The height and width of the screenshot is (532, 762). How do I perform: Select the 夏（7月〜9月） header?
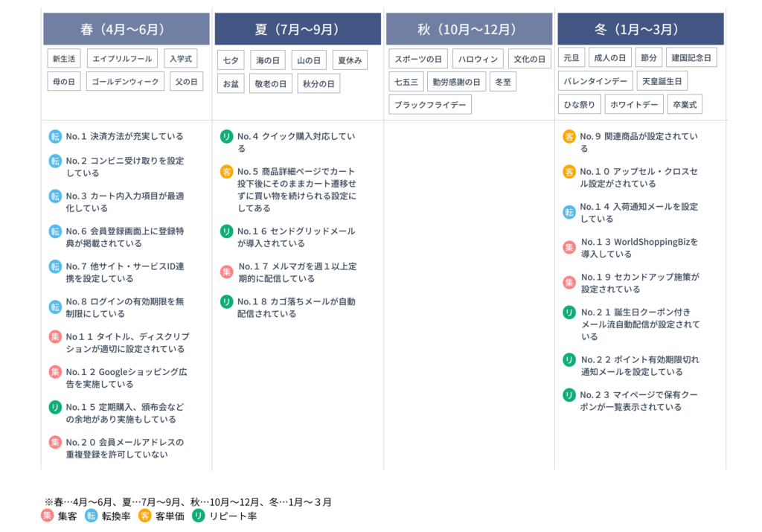click(297, 30)
